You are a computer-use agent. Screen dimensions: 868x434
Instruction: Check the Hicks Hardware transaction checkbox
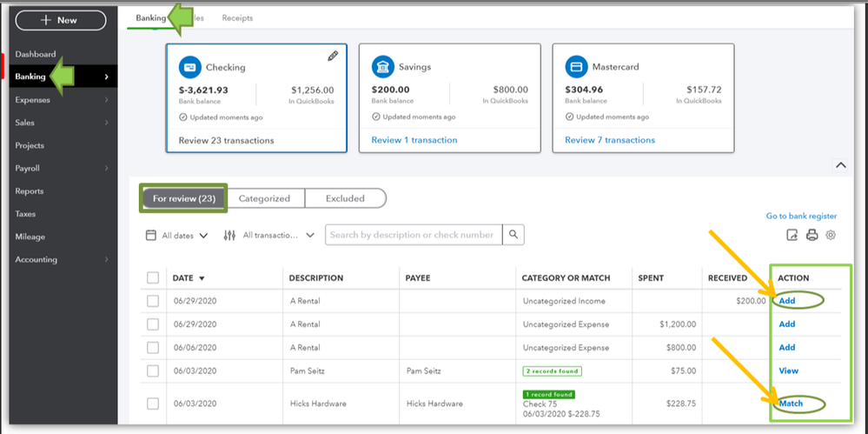pos(153,404)
